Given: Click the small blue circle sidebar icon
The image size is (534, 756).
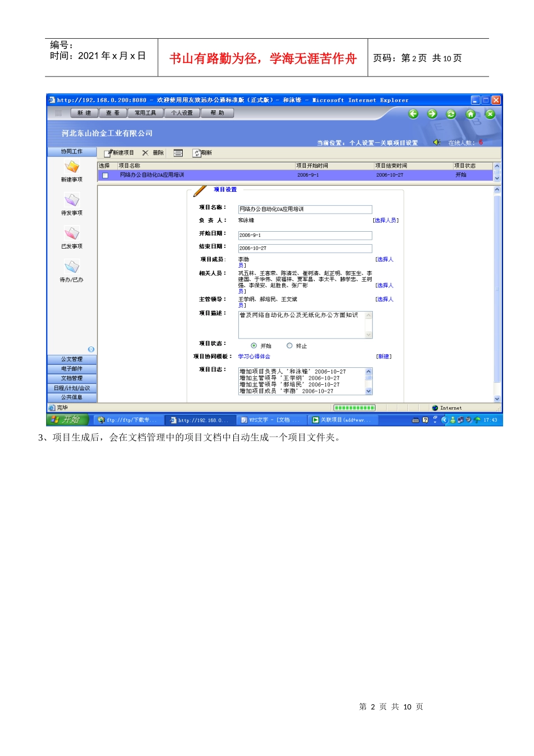Looking at the screenshot, I should coord(91,349).
